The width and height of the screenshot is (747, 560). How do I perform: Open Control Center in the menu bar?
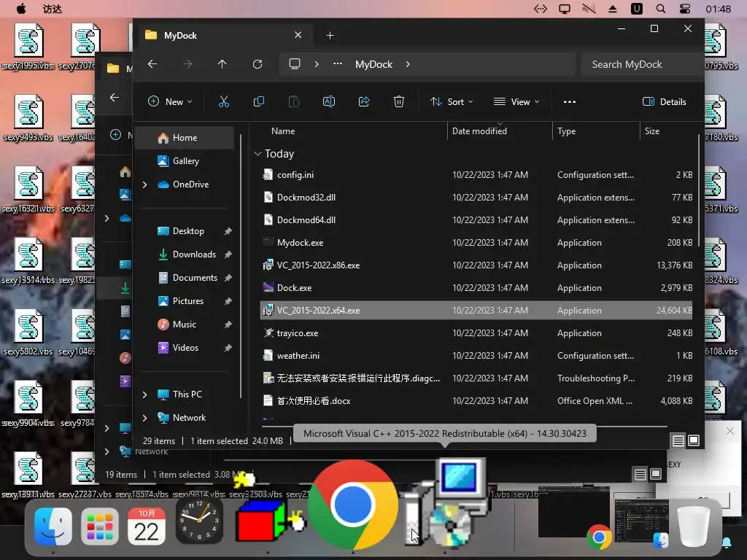click(x=684, y=9)
